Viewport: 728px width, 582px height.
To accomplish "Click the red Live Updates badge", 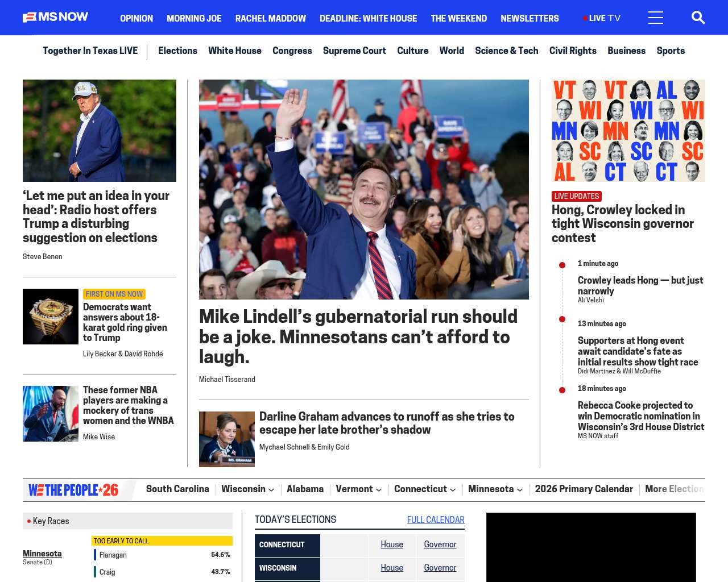I will pyautogui.click(x=577, y=196).
